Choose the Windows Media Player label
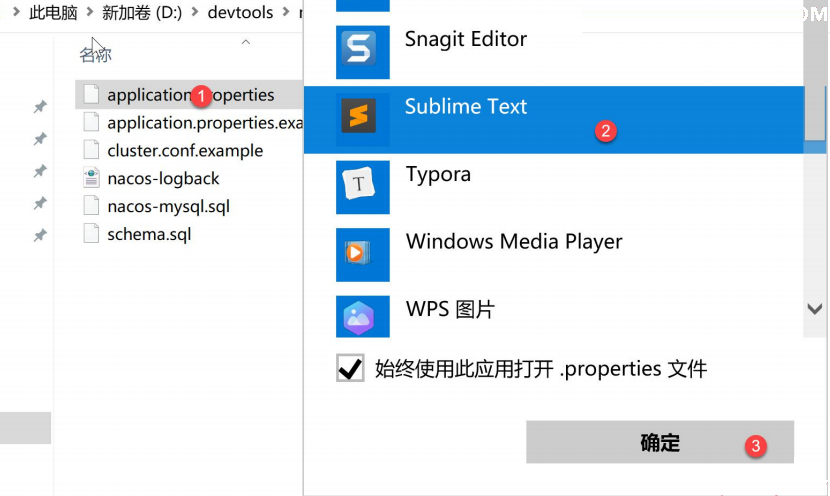Image resolution: width=830 pixels, height=496 pixels. click(x=514, y=242)
